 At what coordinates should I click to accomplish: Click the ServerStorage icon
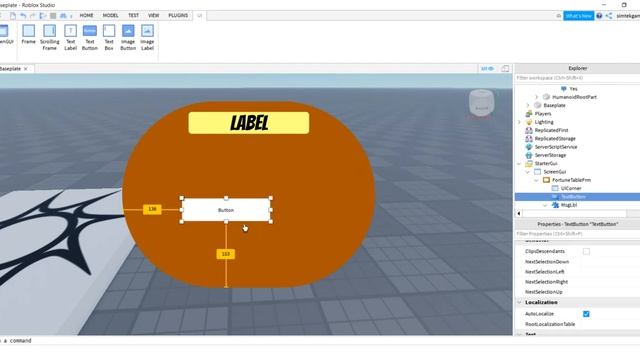pos(529,155)
